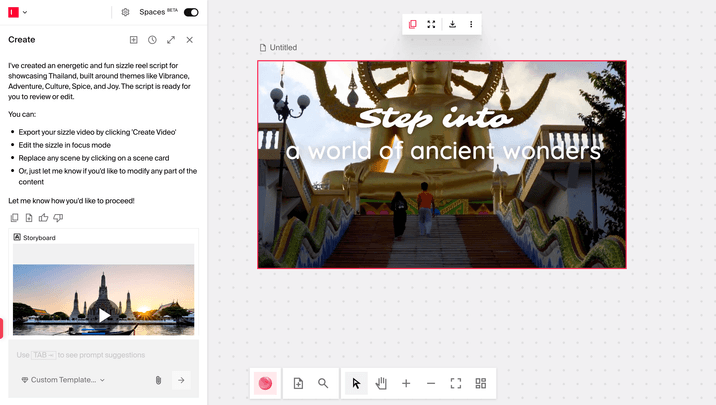The height and width of the screenshot is (405, 716).
Task: Download the selected frame
Action: [x=452, y=24]
